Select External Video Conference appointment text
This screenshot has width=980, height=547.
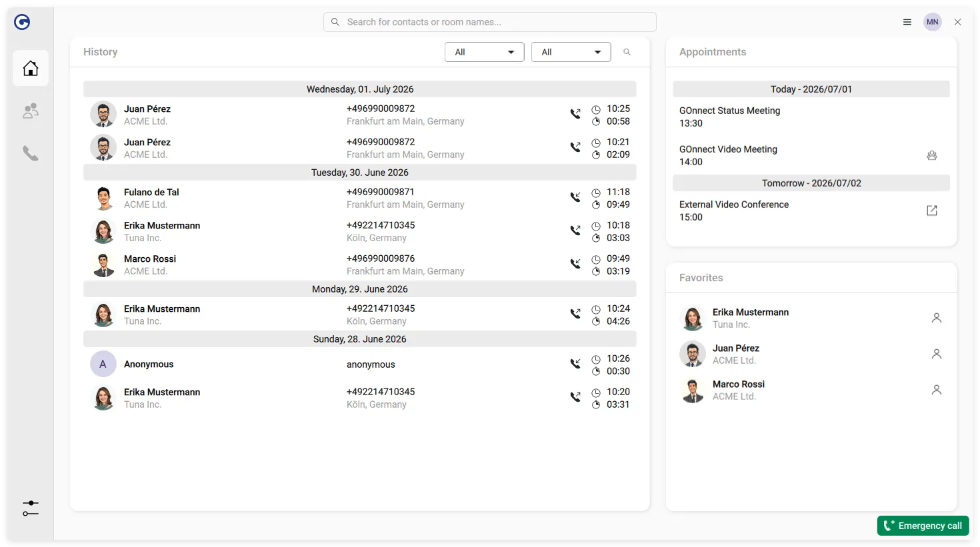pyautogui.click(x=734, y=205)
